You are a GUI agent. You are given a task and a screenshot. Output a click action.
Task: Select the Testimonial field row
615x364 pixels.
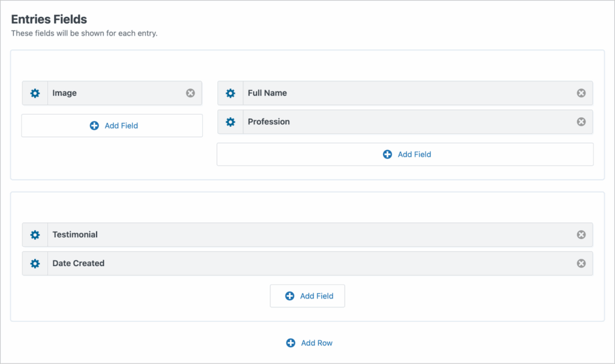coord(300,235)
